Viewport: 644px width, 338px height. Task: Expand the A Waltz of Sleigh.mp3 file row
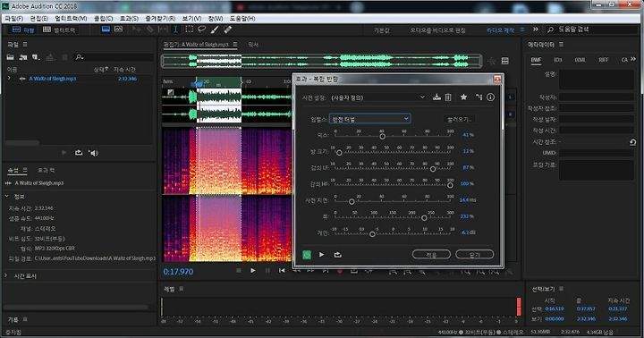click(10, 78)
